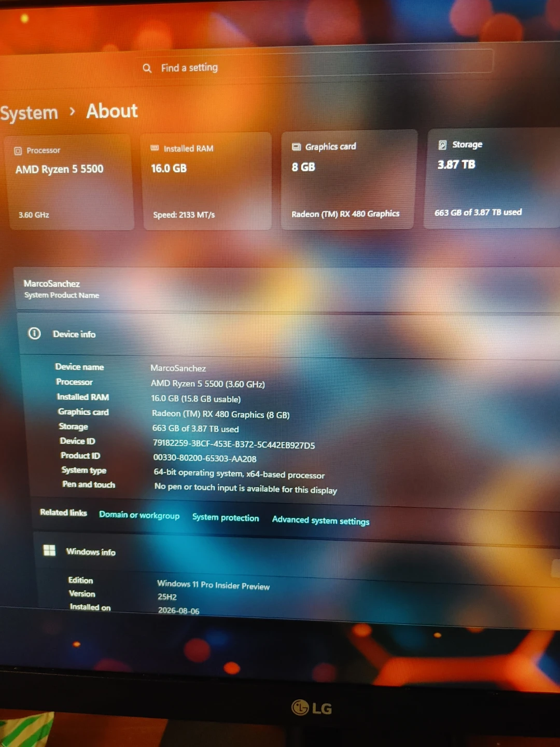Go back to System breadcrumb

point(29,113)
